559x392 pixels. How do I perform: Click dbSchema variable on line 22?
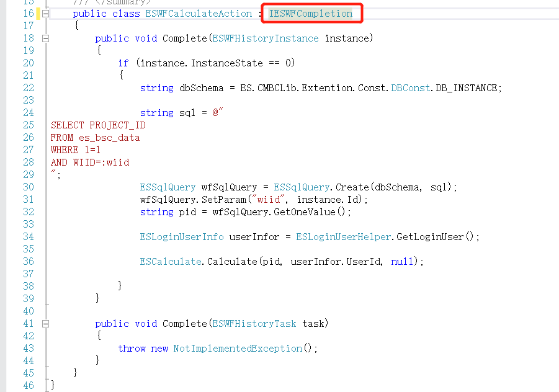[202, 88]
